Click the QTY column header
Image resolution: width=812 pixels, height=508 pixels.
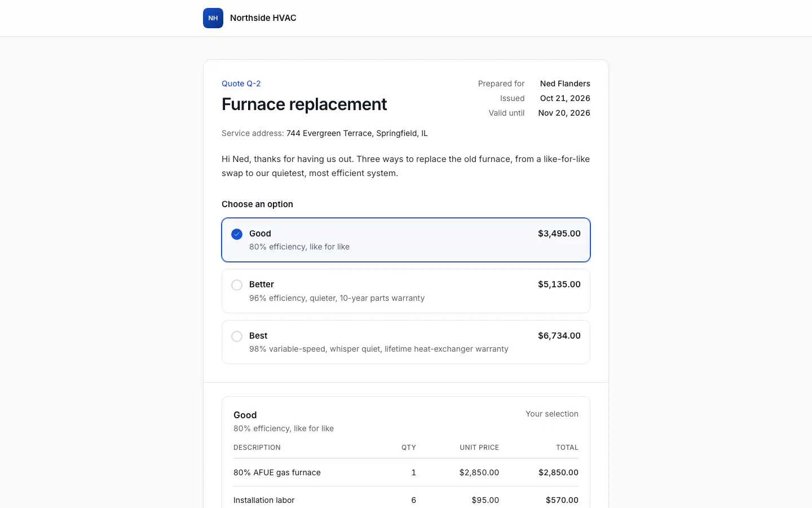409,448
